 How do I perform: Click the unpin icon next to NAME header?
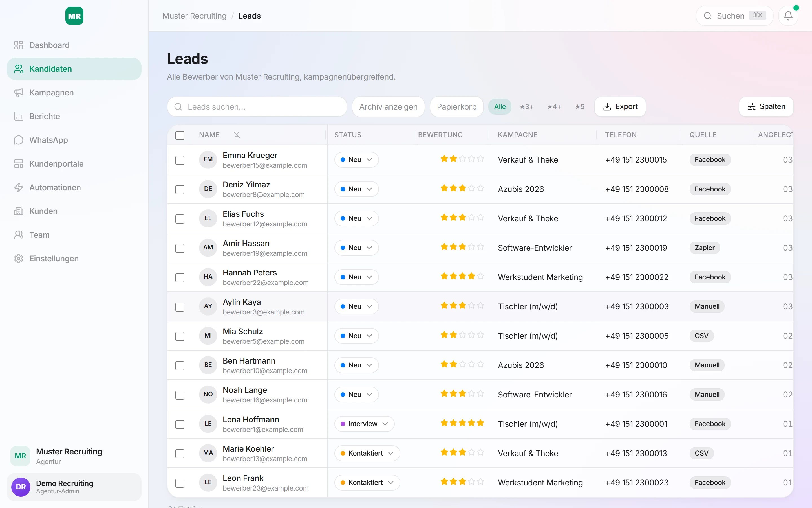[237, 135]
